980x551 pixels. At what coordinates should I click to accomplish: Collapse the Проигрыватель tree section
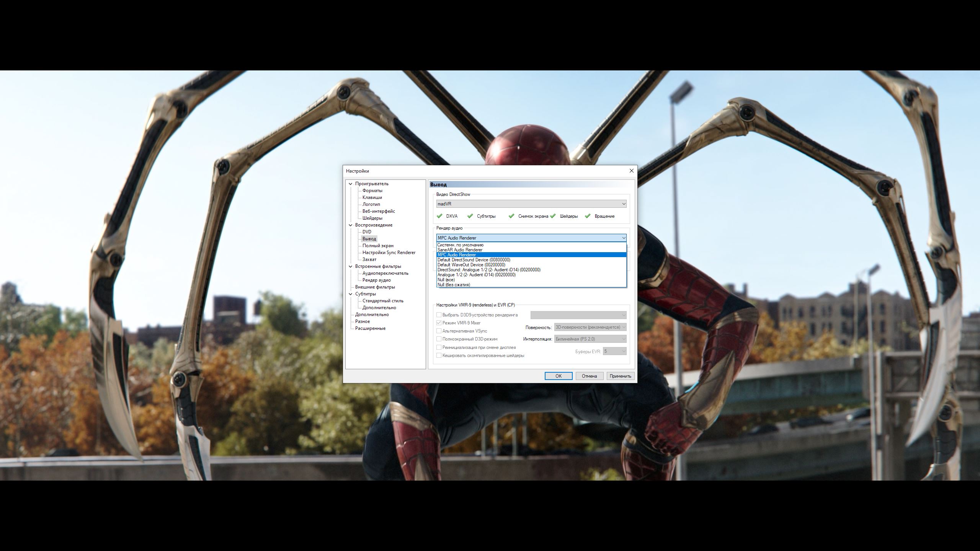tap(350, 184)
